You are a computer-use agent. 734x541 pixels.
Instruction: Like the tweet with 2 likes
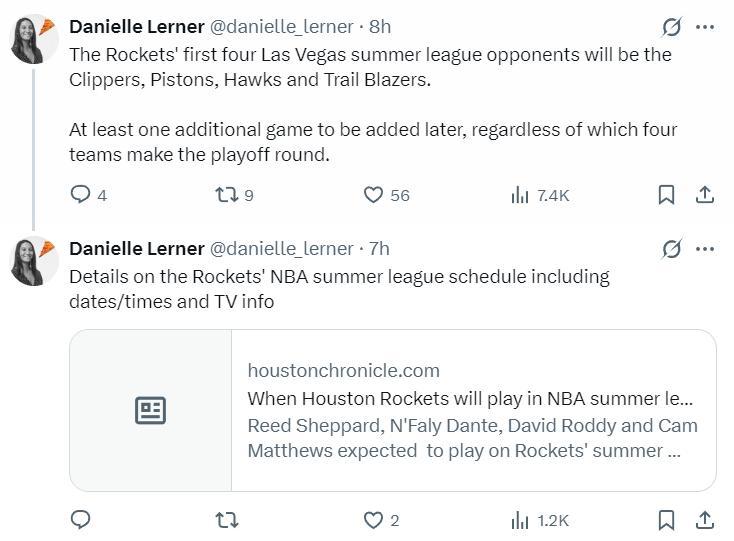pyautogui.click(x=373, y=520)
